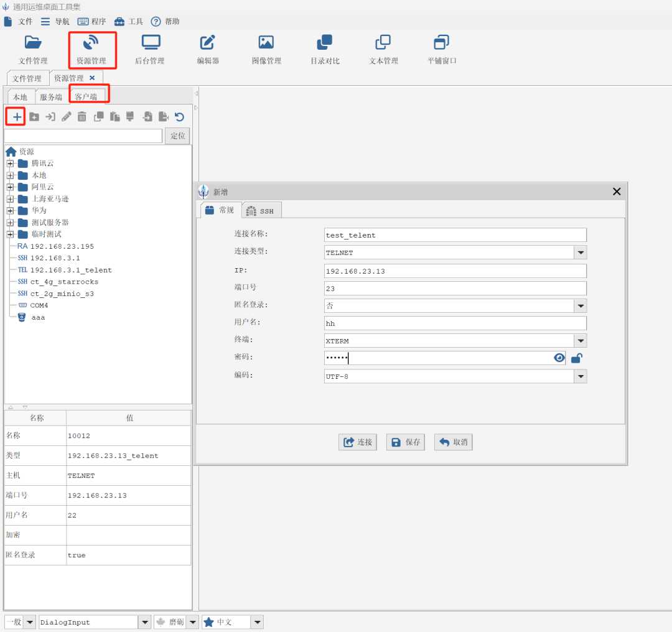Click the 用户名 field containing hh

pyautogui.click(x=455, y=323)
